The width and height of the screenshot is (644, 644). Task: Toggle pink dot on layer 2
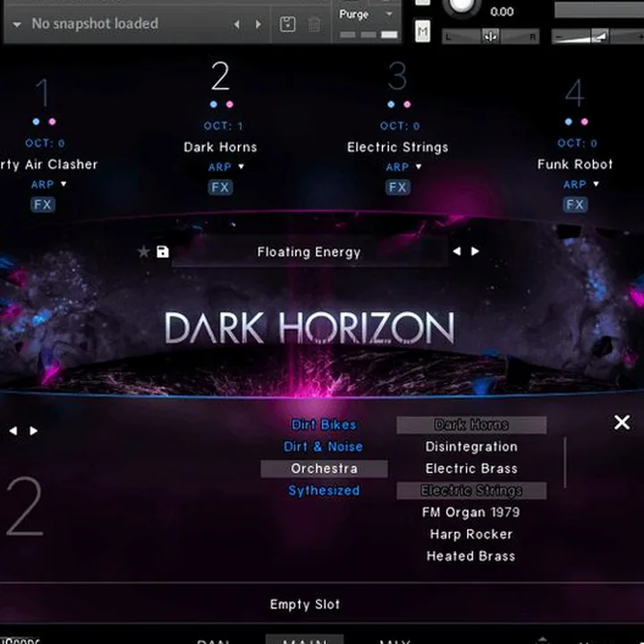230,105
